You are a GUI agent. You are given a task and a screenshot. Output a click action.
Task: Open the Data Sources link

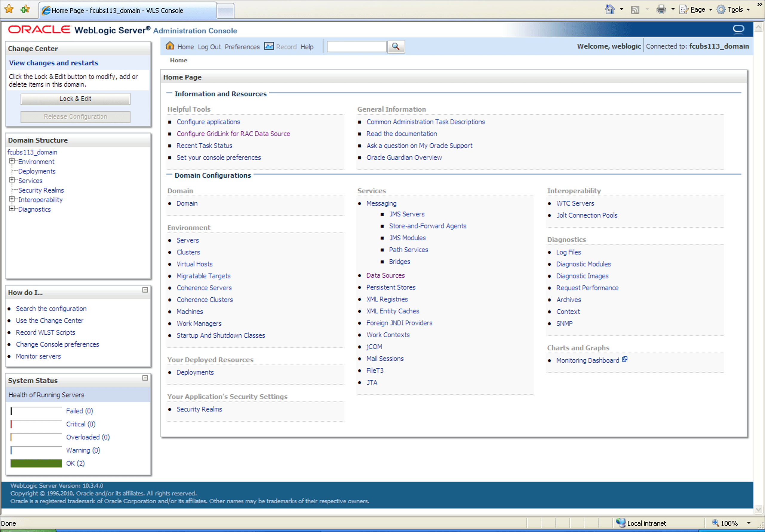tap(385, 275)
